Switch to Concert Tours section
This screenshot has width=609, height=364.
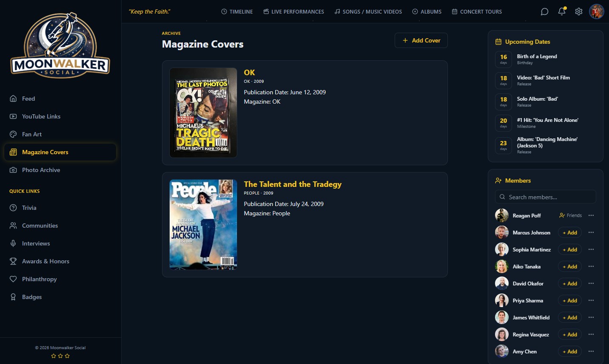coord(477,11)
